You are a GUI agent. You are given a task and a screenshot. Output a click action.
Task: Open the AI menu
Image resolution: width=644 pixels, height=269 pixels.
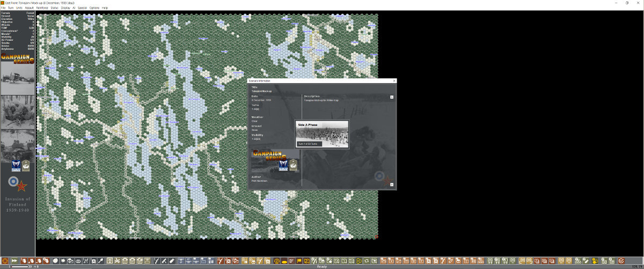[74, 8]
